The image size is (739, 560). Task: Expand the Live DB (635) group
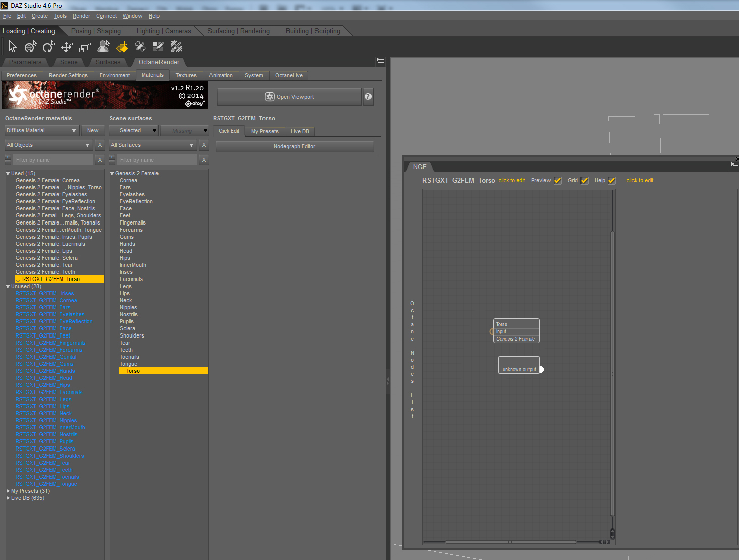pyautogui.click(x=8, y=498)
